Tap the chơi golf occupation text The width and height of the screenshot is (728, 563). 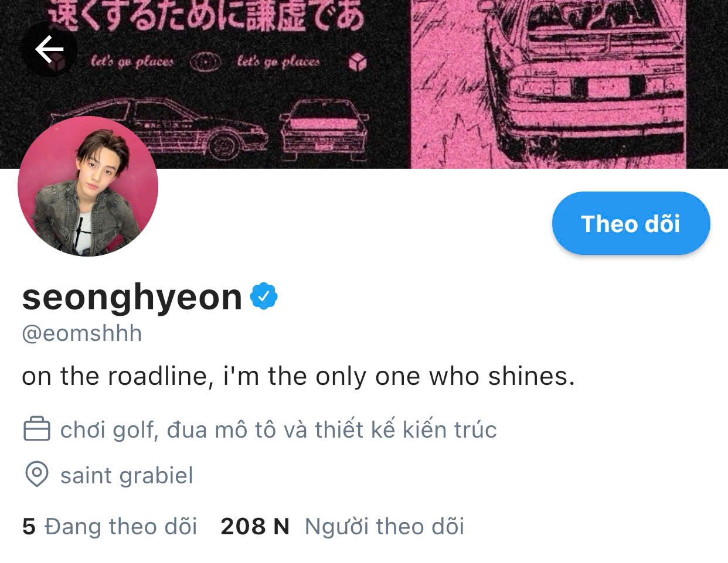278,429
